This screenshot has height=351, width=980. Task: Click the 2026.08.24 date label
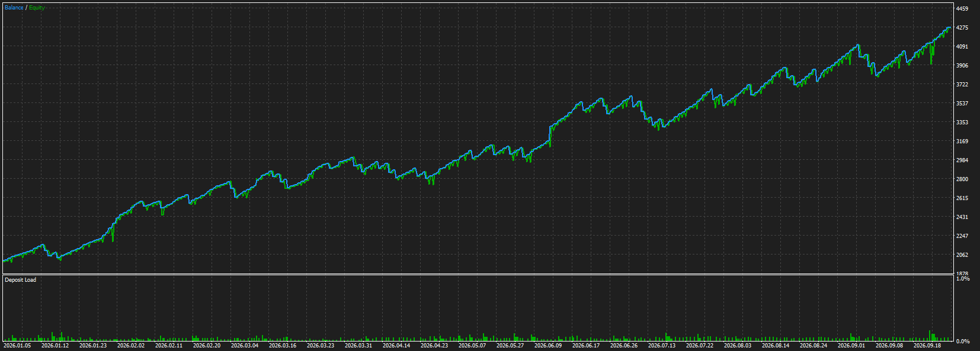pyautogui.click(x=814, y=346)
